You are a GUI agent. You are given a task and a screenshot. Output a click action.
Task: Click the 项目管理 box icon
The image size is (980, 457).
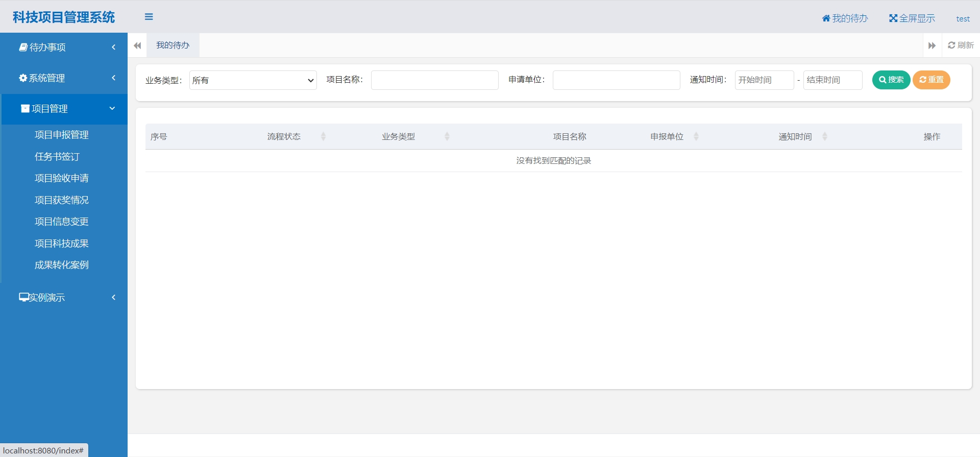[x=25, y=108]
